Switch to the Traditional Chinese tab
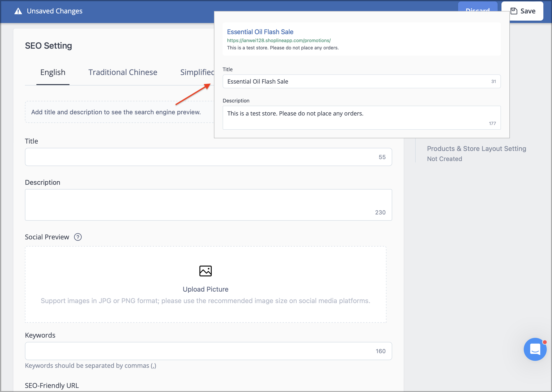This screenshot has height=392, width=552. [x=123, y=72]
